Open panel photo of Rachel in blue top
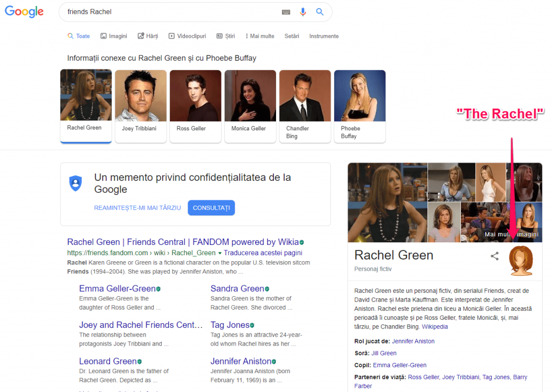The height and width of the screenshot is (392, 552). coord(452,182)
